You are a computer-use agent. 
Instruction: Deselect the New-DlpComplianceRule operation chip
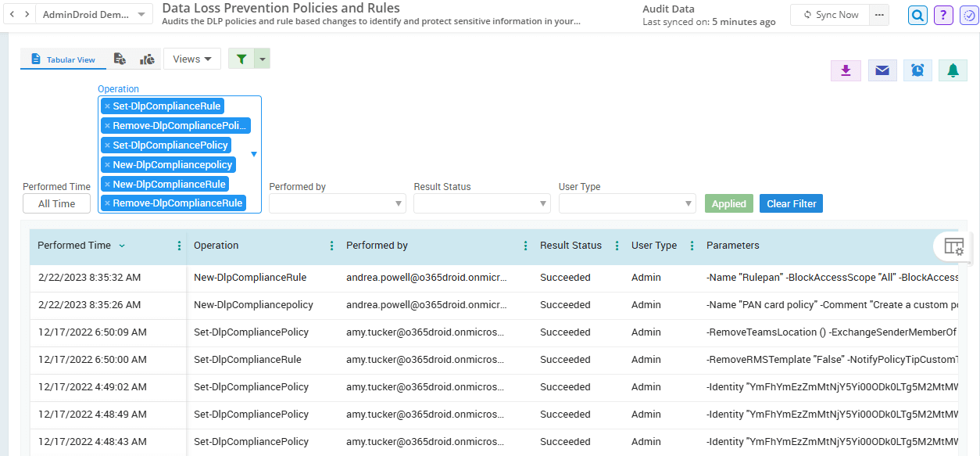click(106, 184)
